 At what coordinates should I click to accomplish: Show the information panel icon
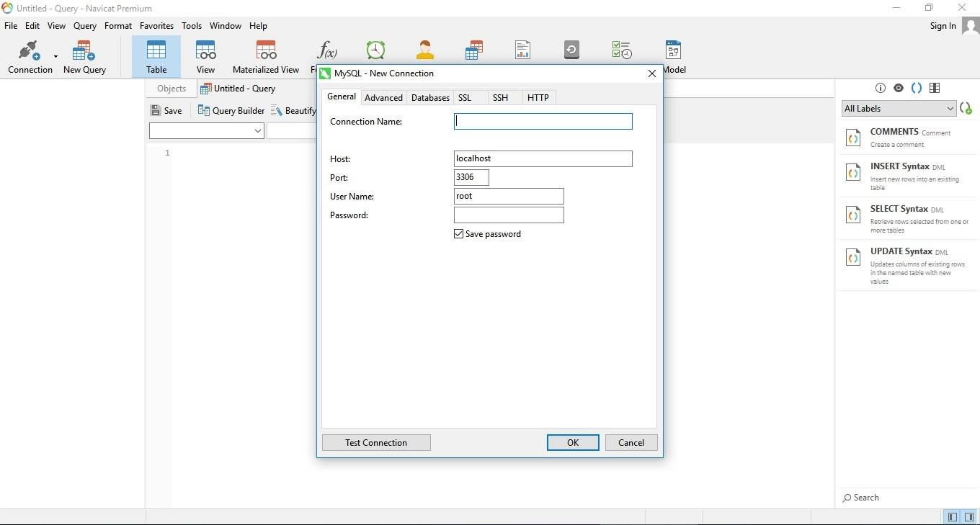pyautogui.click(x=880, y=88)
